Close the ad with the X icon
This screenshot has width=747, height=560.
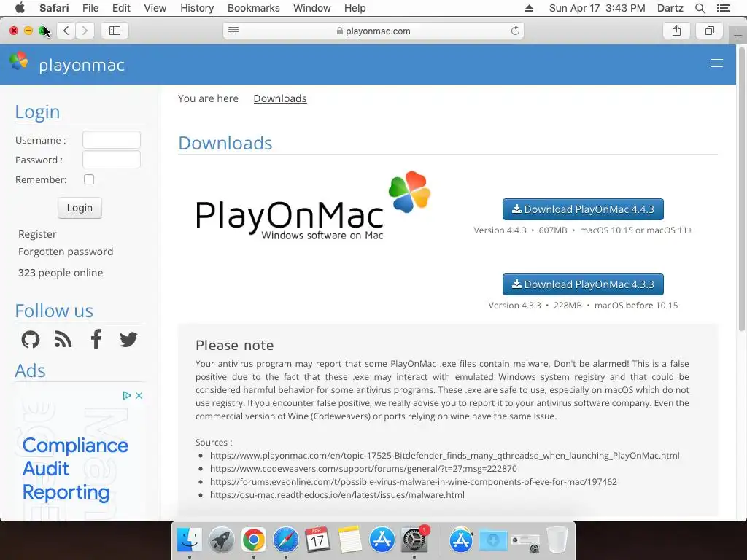[139, 395]
